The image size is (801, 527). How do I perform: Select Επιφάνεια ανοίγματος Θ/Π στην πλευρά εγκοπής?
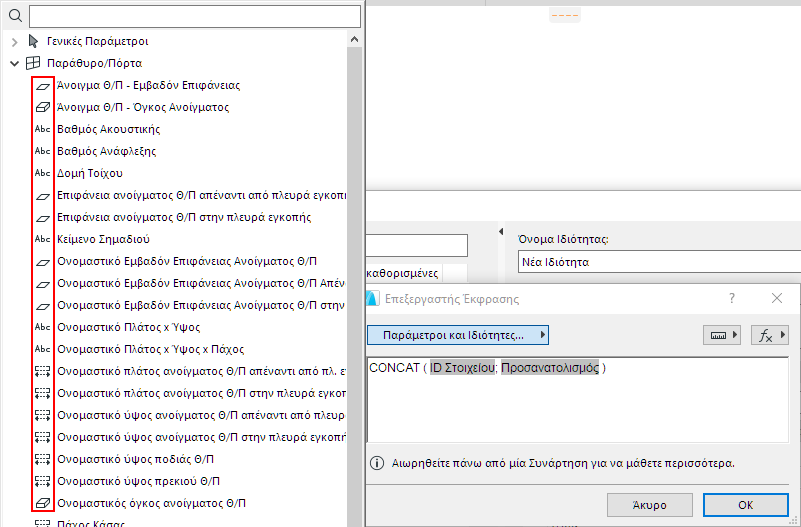click(184, 217)
